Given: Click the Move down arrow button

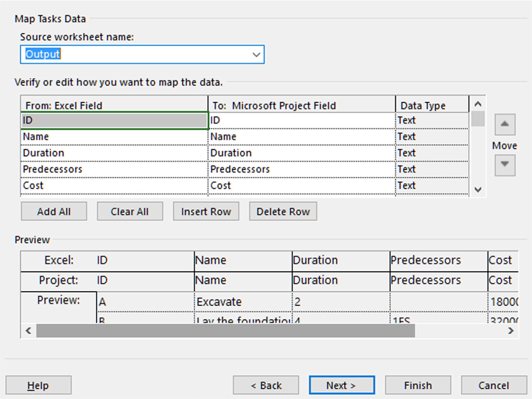Looking at the screenshot, I should click(505, 165).
